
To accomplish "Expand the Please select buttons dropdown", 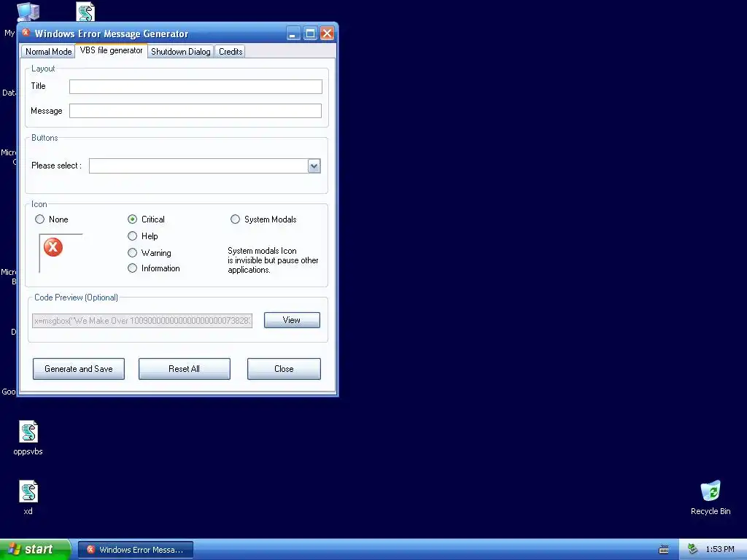I will tap(314, 166).
